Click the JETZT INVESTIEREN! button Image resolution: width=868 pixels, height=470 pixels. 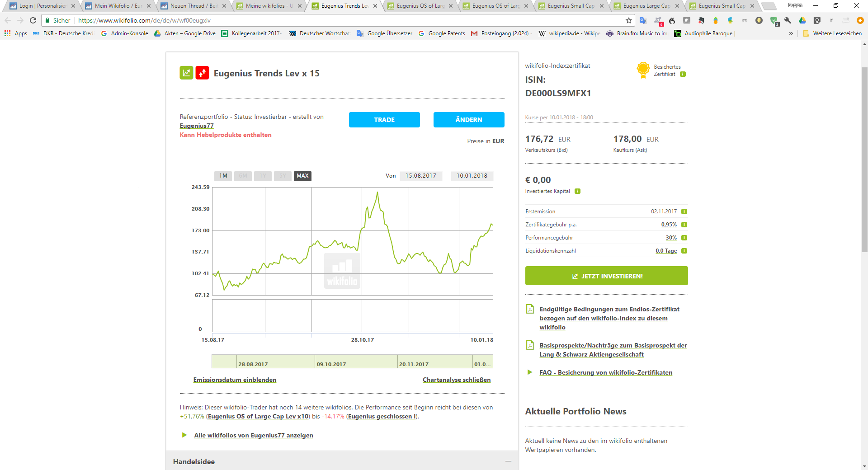click(x=606, y=276)
